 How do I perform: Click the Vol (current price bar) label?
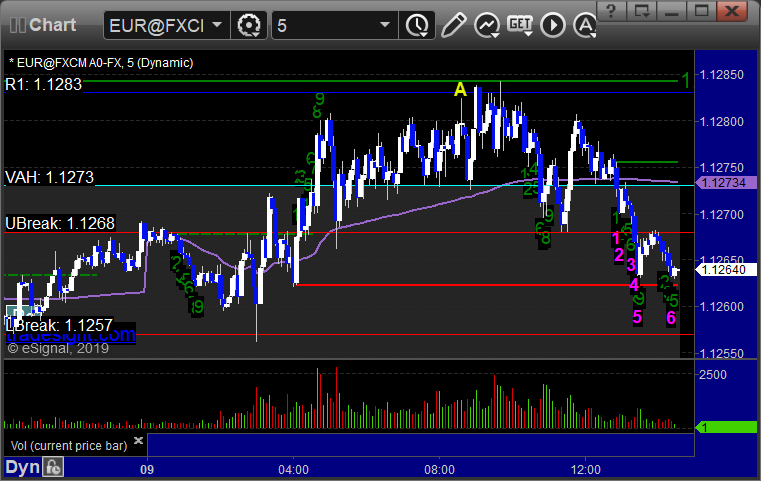click(x=69, y=446)
